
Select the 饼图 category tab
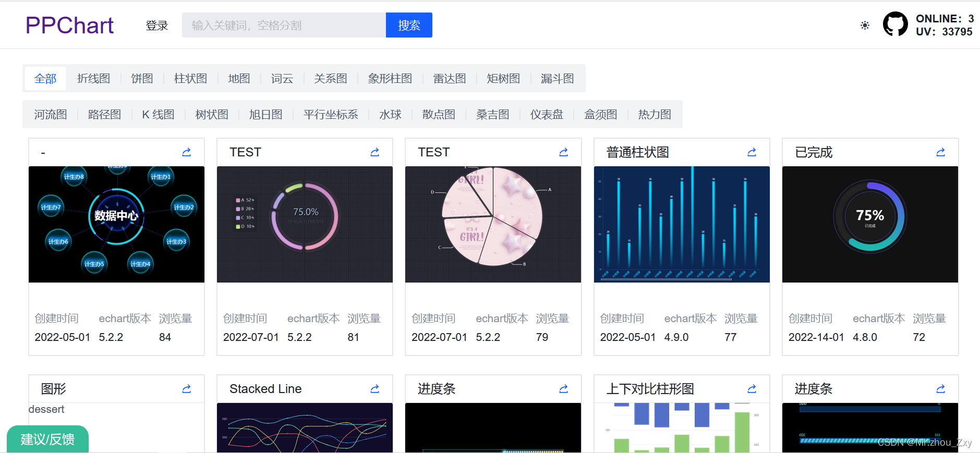pyautogui.click(x=142, y=78)
